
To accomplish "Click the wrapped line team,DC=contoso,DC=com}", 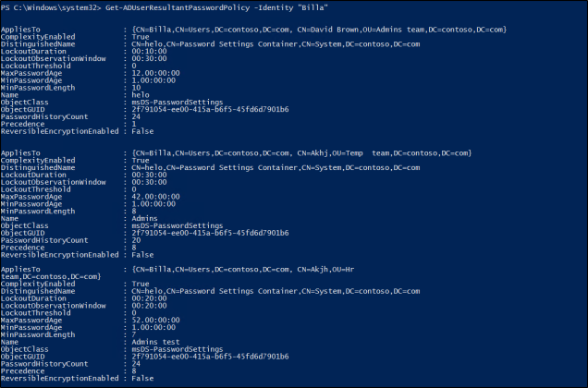I will point(51,274).
